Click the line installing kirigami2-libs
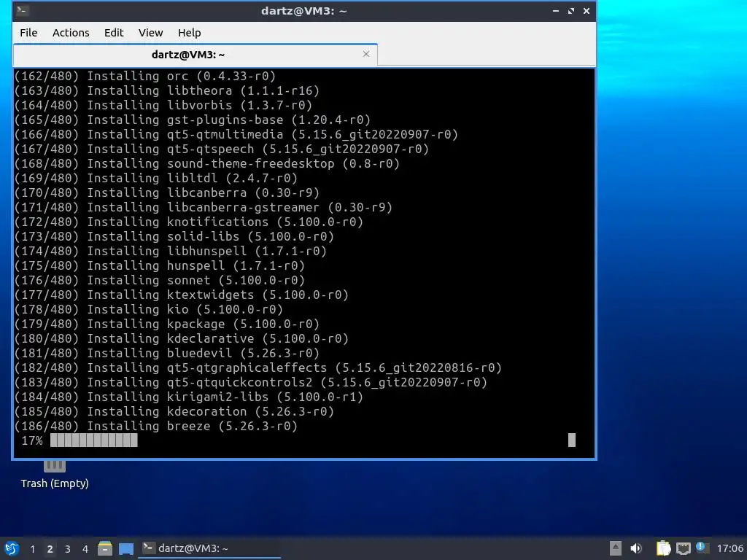Image resolution: width=747 pixels, height=560 pixels. click(189, 397)
